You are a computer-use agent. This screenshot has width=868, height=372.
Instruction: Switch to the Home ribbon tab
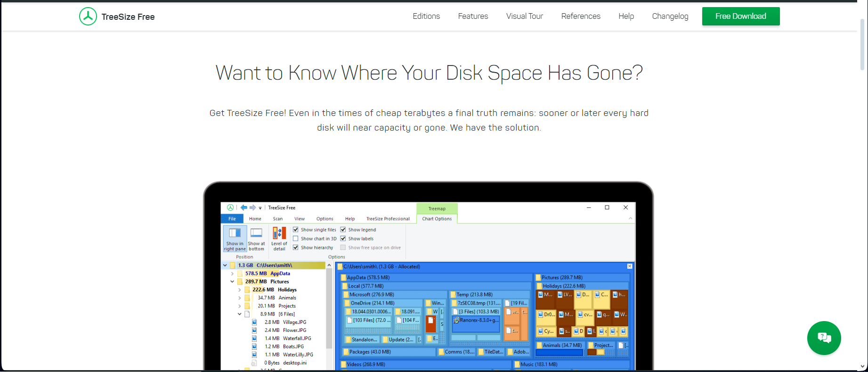255,219
